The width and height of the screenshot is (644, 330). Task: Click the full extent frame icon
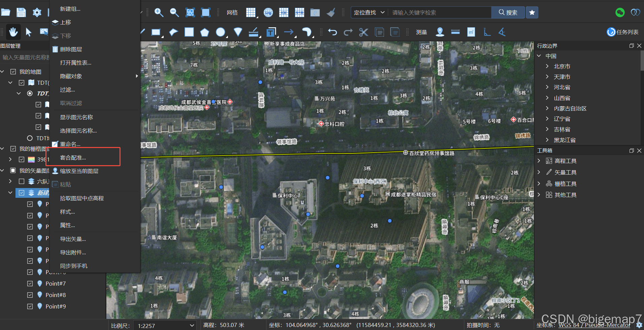point(206,13)
